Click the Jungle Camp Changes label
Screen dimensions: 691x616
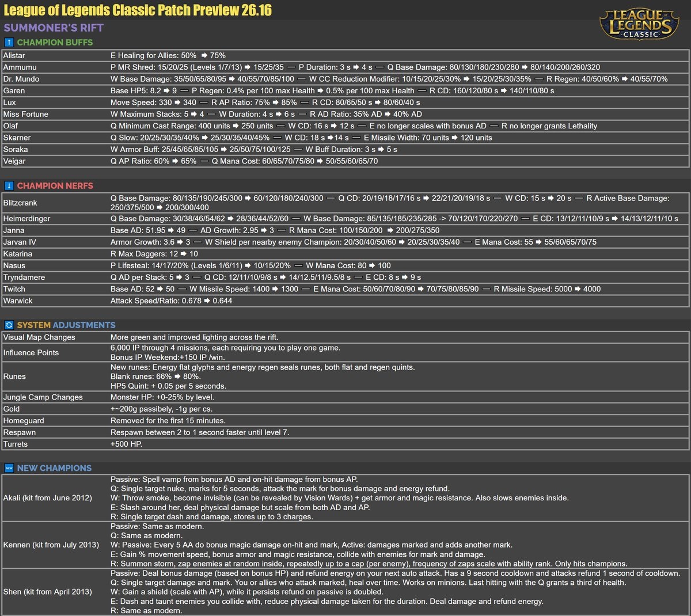[43, 397]
